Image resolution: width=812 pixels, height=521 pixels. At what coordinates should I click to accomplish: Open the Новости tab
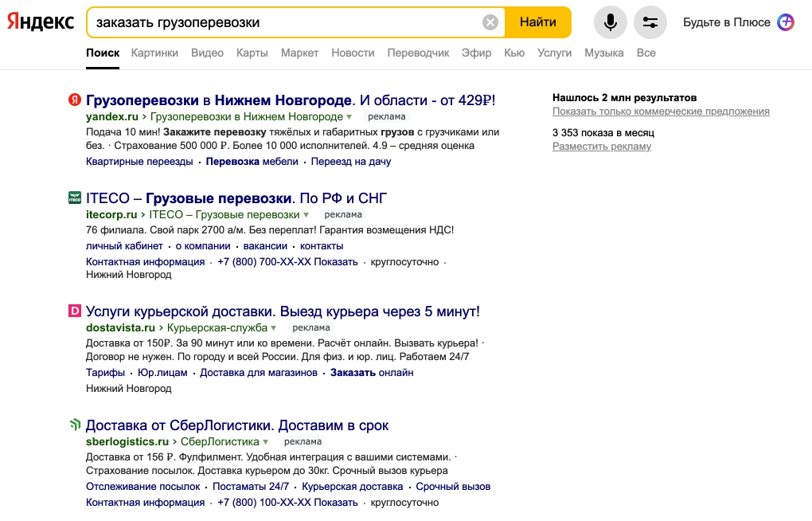pos(353,53)
